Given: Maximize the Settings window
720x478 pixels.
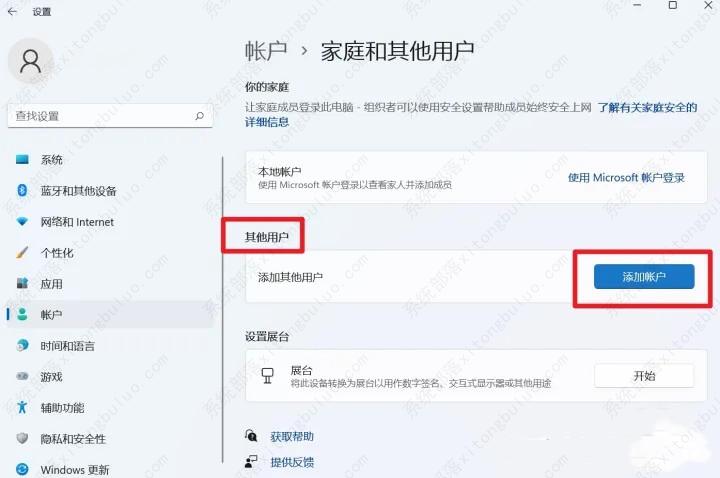Looking at the screenshot, I should point(673,5).
